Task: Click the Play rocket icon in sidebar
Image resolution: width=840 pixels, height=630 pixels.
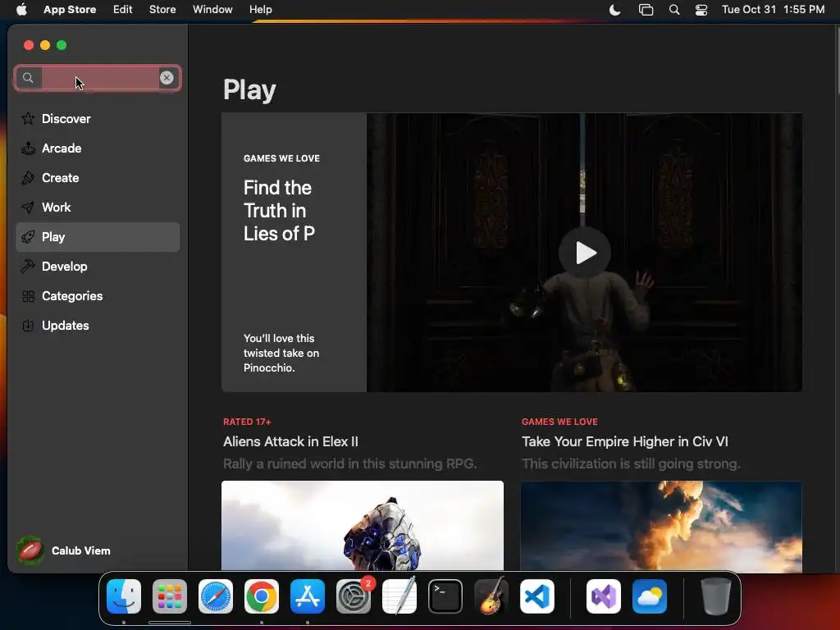Action: coord(28,237)
